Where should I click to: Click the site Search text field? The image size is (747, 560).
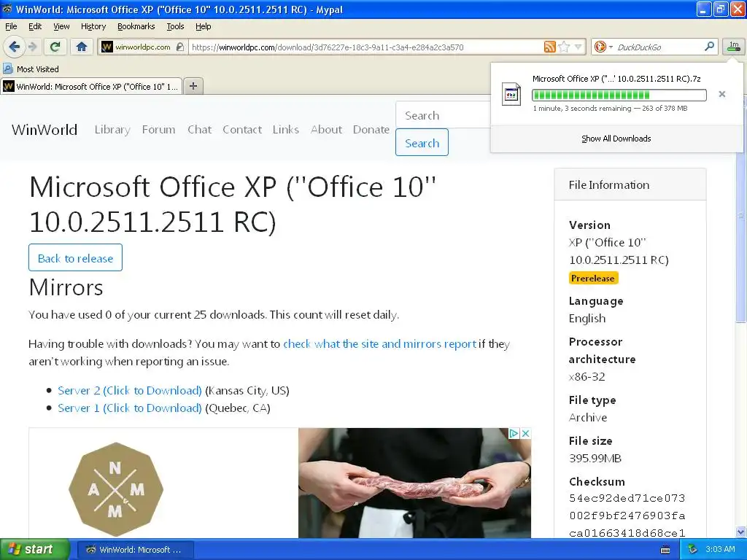443,114
